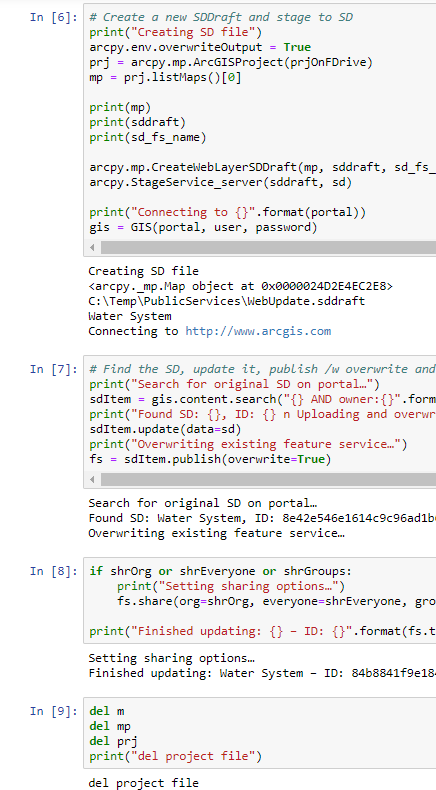This screenshot has height=790, width=436.
Task: Click the print("Found SD: {}, ID: {}") code line
Action: tap(263, 414)
